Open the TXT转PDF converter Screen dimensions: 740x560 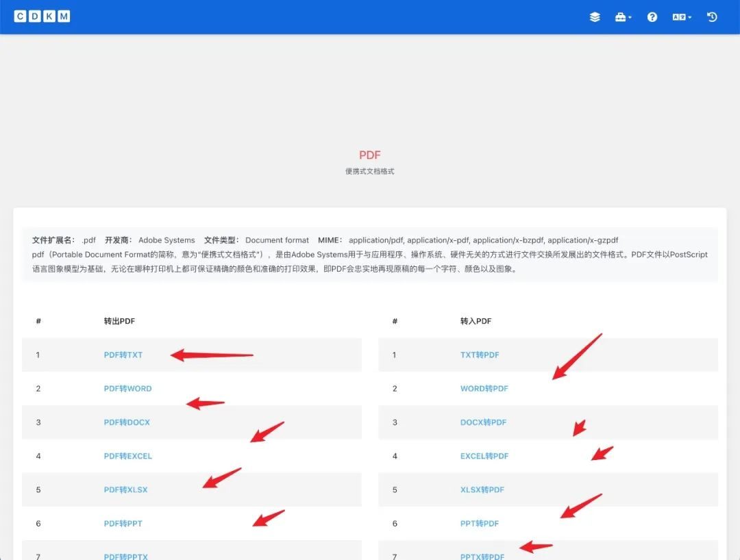480,355
